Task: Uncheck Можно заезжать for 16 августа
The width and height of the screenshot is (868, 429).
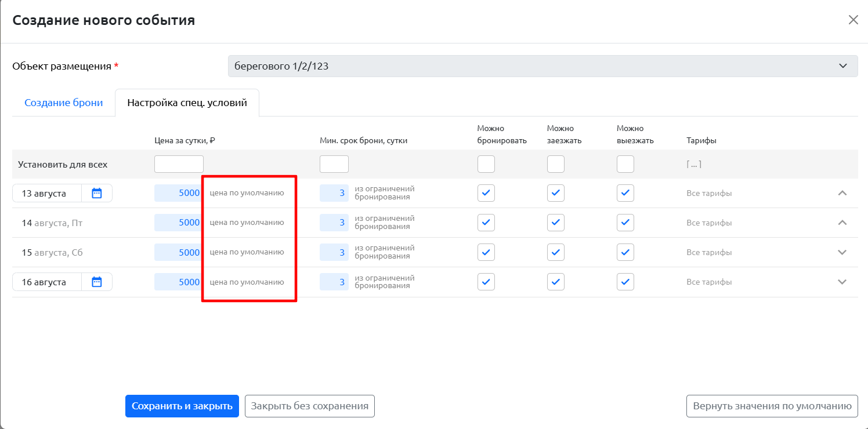Action: tap(556, 282)
